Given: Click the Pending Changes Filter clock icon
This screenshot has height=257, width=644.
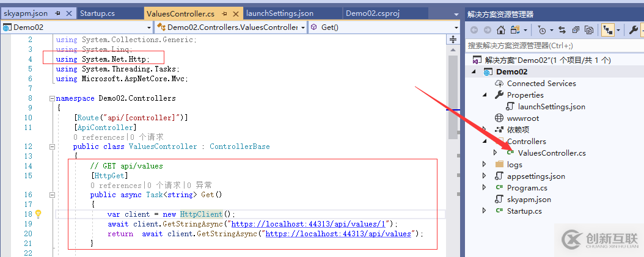Looking at the screenshot, I should click(x=541, y=30).
